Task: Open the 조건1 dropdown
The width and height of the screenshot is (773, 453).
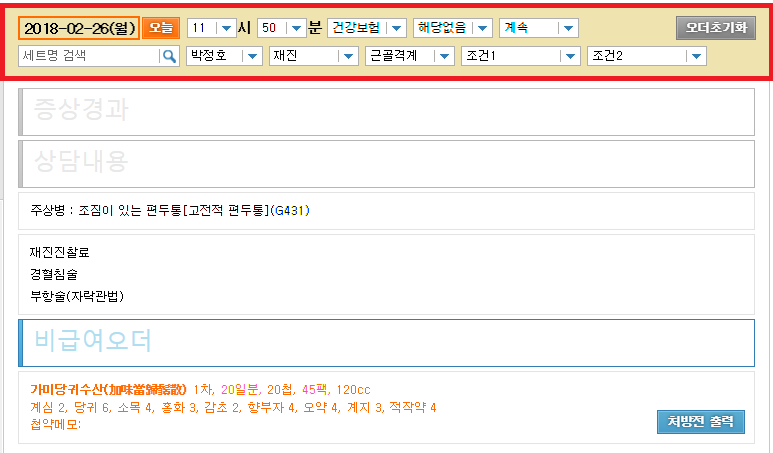Action: click(521, 56)
